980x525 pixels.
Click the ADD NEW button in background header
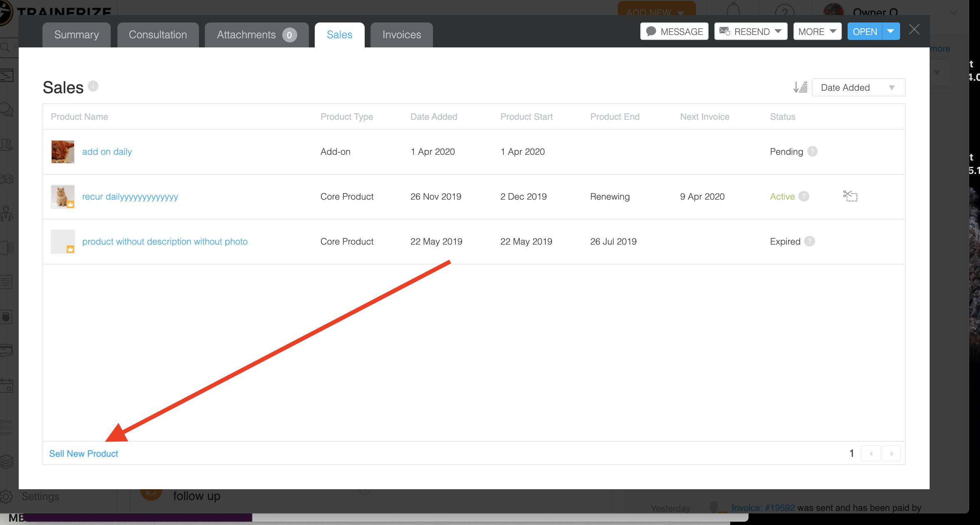(x=657, y=8)
